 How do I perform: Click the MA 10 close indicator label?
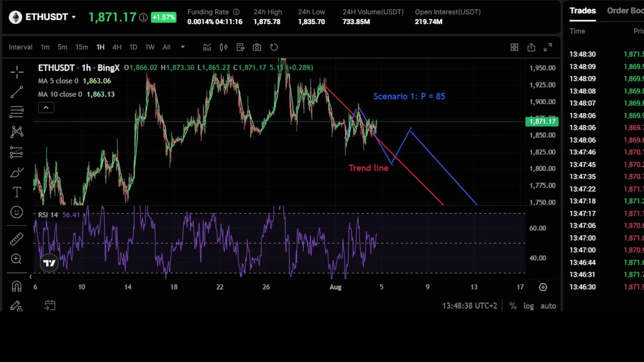(60, 95)
